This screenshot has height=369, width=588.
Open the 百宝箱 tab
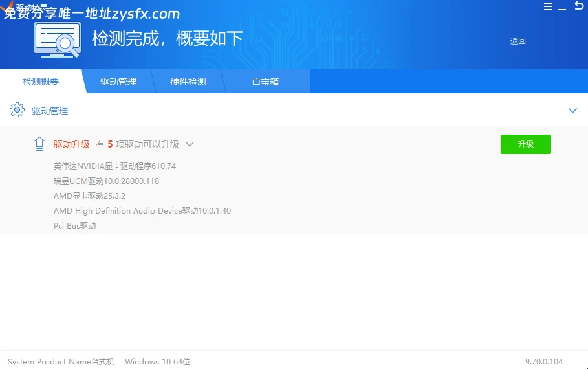(265, 82)
